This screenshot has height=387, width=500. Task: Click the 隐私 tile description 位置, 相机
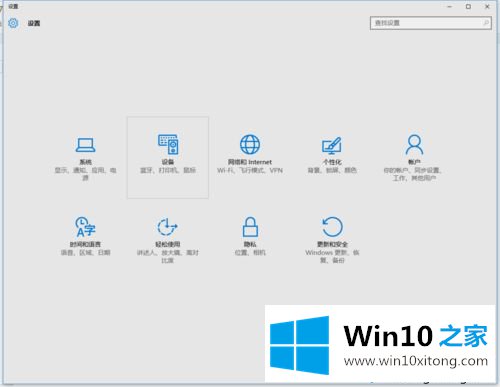[x=250, y=252]
